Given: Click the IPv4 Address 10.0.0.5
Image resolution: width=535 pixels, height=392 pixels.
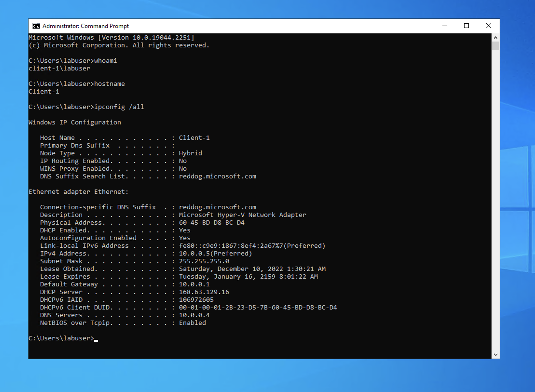Looking at the screenshot, I should click(215, 254).
